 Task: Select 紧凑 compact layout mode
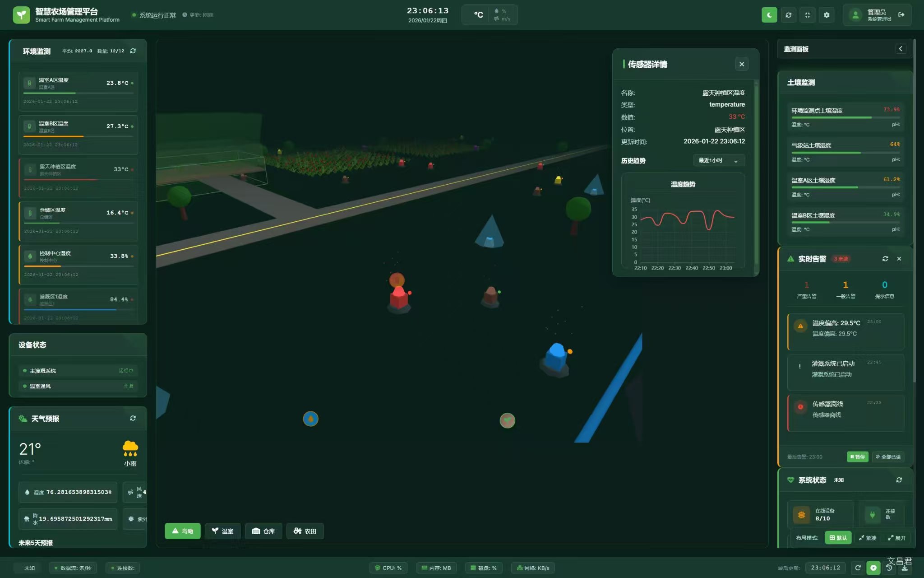868,538
